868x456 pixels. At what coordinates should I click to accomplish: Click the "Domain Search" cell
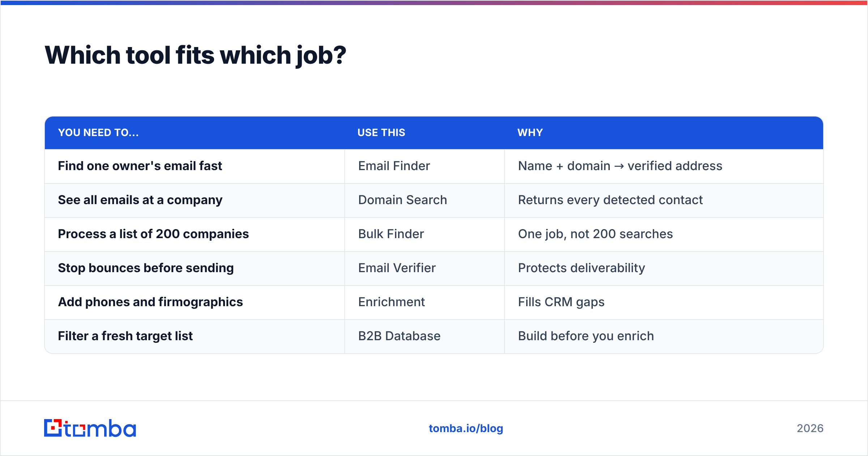[425, 200]
